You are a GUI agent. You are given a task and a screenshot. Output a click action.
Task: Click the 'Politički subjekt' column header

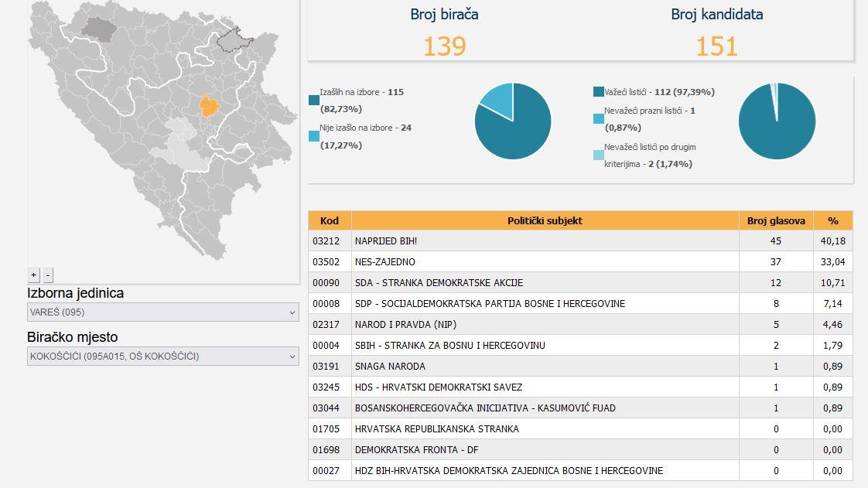coord(545,220)
